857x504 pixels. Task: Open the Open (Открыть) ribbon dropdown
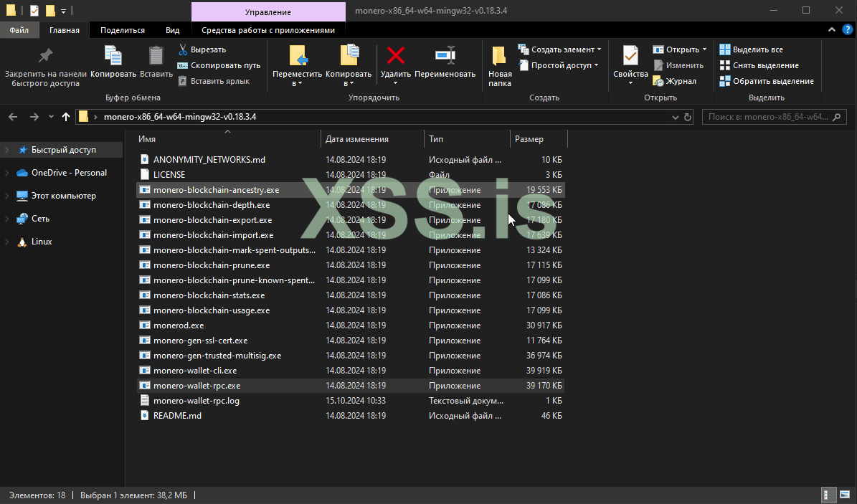(x=679, y=49)
